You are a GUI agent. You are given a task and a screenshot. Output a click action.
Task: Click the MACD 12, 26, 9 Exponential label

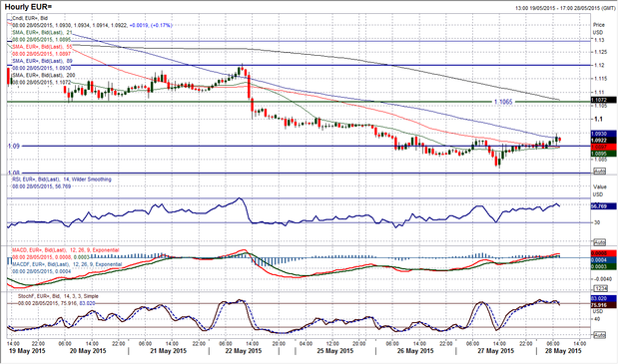pos(66,250)
